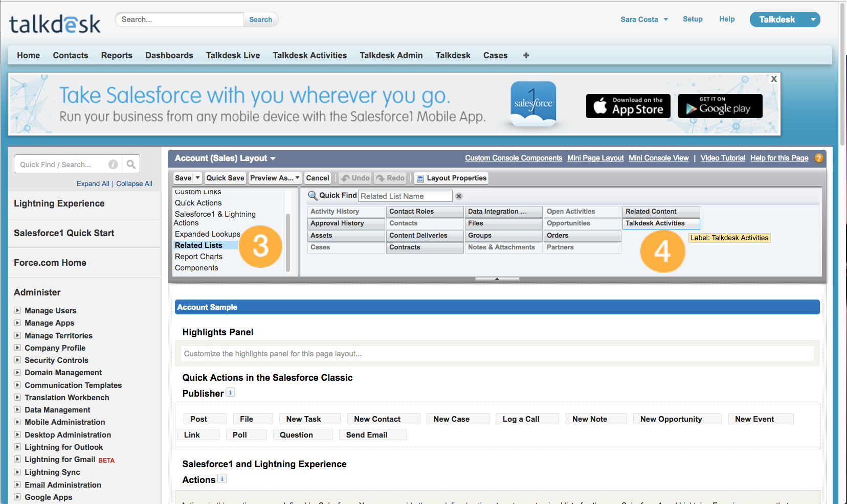Go to the Dashboards tab
Image resolution: width=847 pixels, height=504 pixels.
pyautogui.click(x=169, y=55)
